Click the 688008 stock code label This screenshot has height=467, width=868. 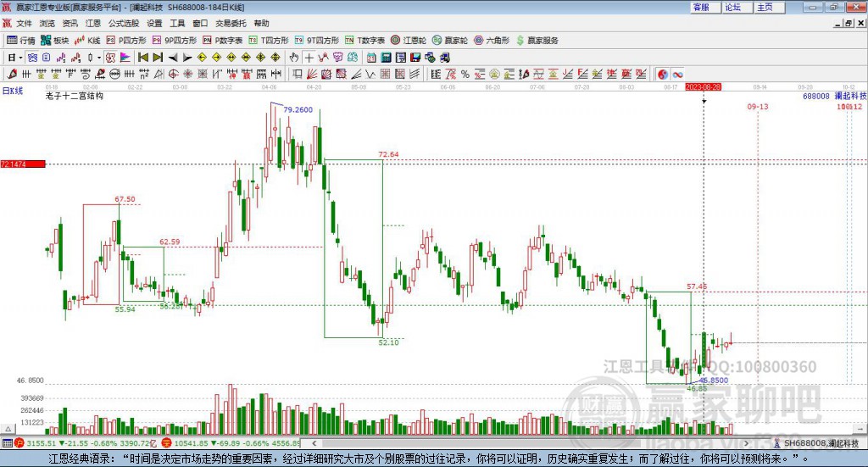tap(816, 97)
